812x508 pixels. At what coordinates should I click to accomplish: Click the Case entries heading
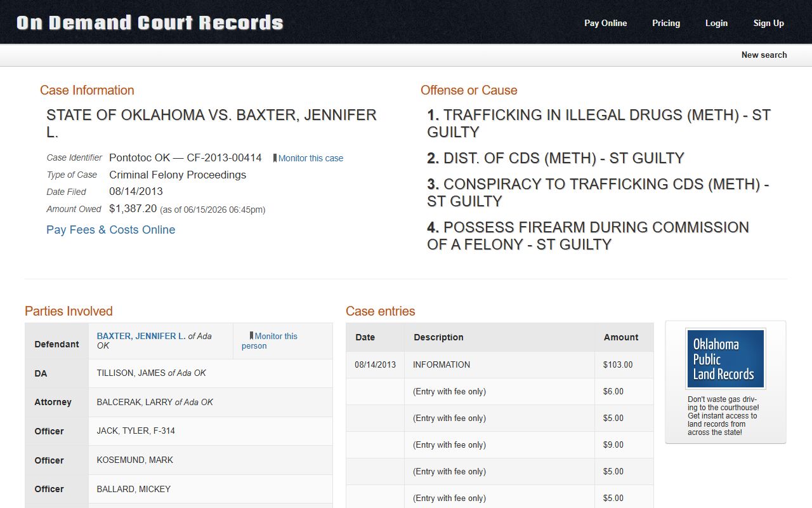(381, 311)
